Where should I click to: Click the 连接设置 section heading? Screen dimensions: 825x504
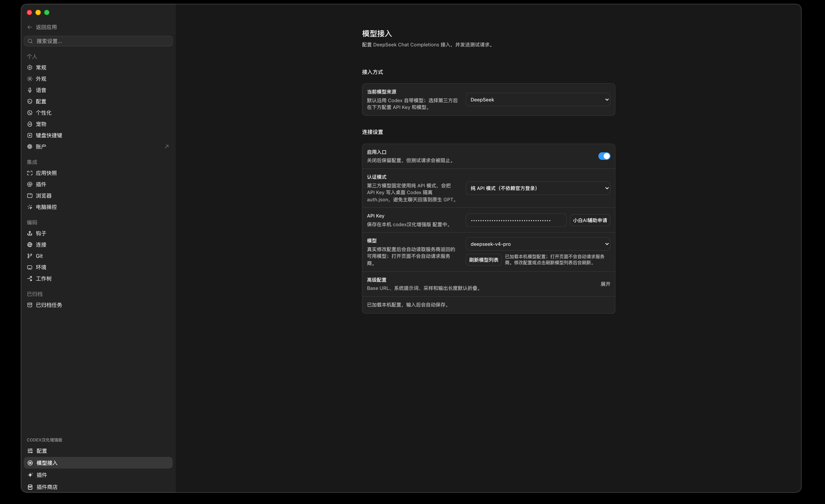click(373, 132)
